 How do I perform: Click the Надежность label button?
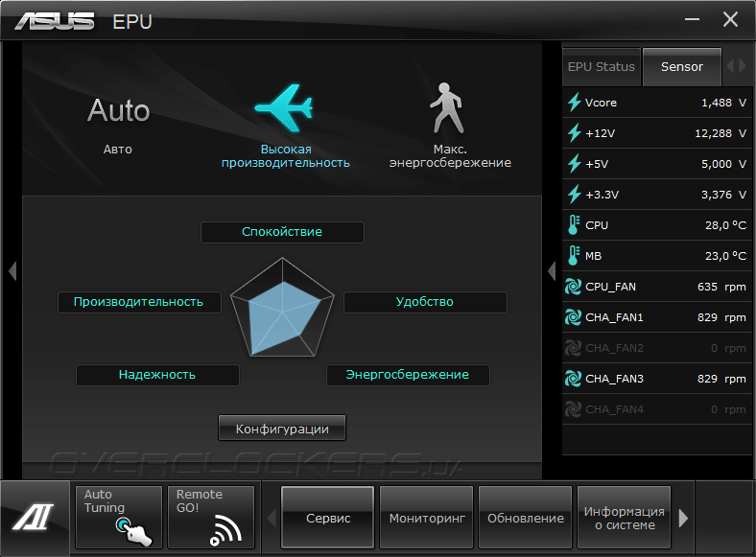(157, 375)
